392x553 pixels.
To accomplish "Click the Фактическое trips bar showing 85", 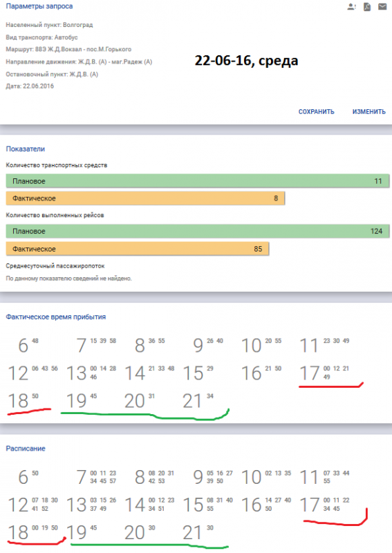I will (x=138, y=249).
